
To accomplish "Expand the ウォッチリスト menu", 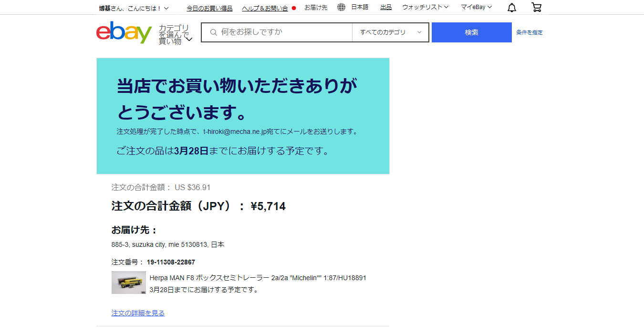I will click(x=425, y=7).
